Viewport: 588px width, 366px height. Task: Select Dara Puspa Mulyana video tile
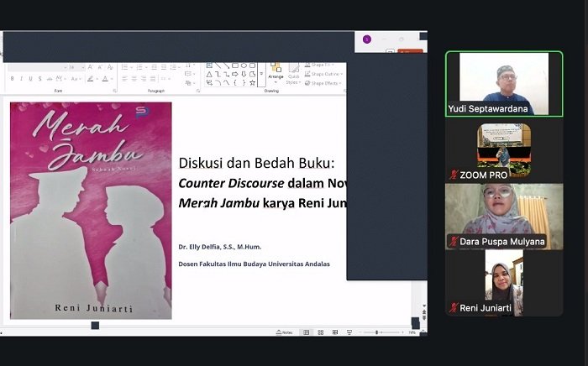coord(504,217)
